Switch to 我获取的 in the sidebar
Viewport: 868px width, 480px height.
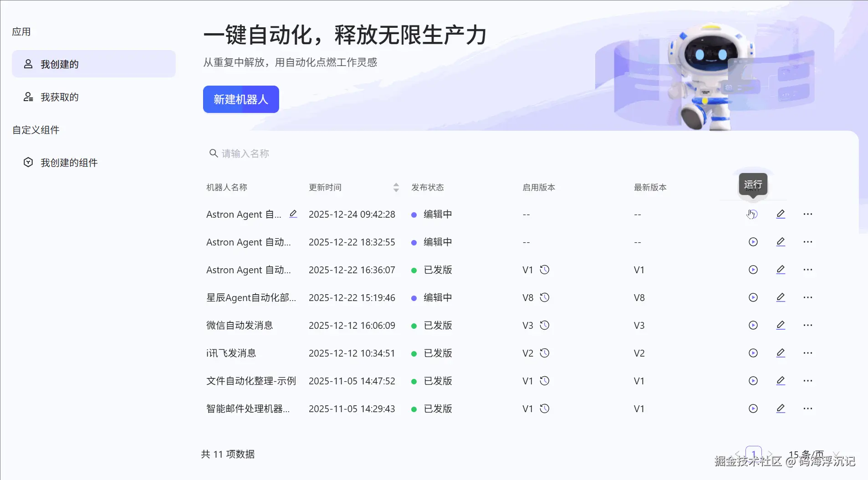coord(94,97)
